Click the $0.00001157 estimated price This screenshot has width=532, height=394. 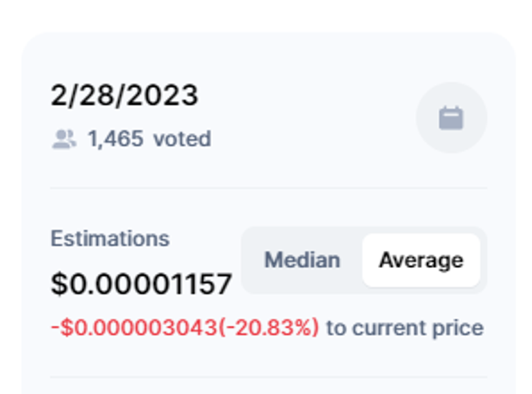tap(142, 284)
